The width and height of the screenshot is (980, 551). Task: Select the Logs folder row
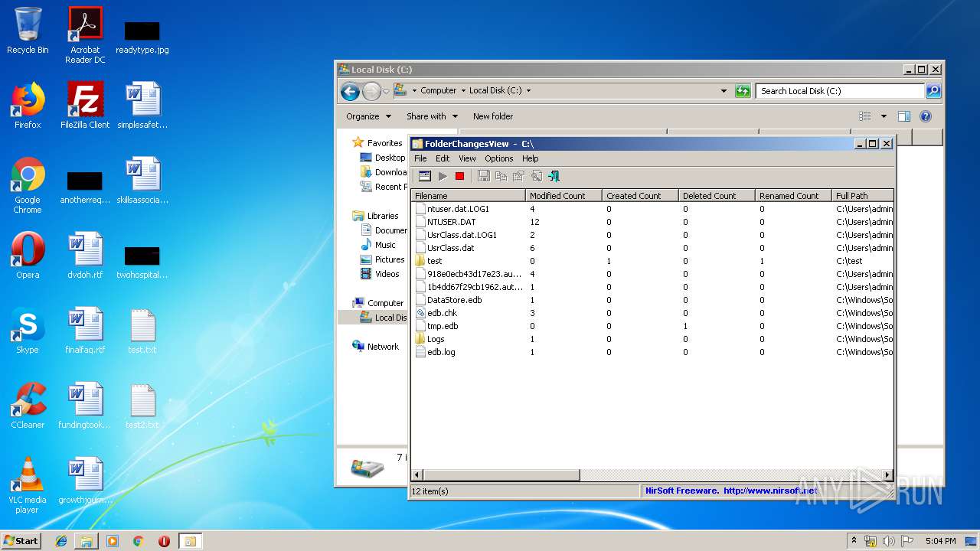coord(652,339)
